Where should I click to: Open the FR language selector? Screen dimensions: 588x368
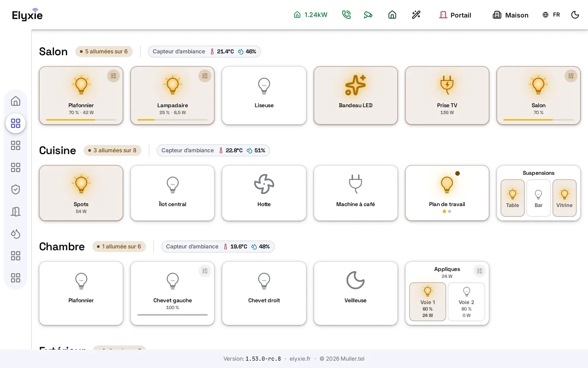[551, 15]
